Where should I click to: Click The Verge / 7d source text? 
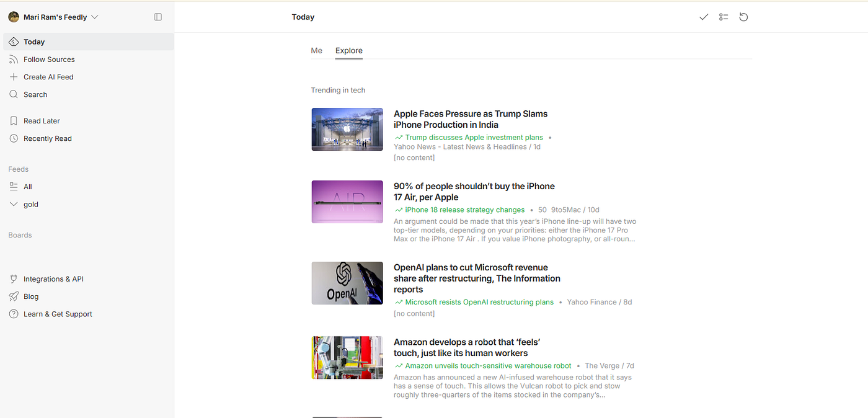[x=609, y=366]
